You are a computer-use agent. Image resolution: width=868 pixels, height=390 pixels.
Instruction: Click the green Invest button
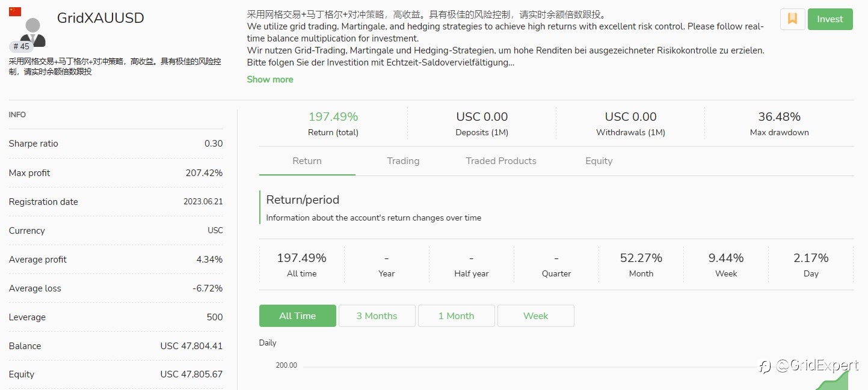click(830, 19)
